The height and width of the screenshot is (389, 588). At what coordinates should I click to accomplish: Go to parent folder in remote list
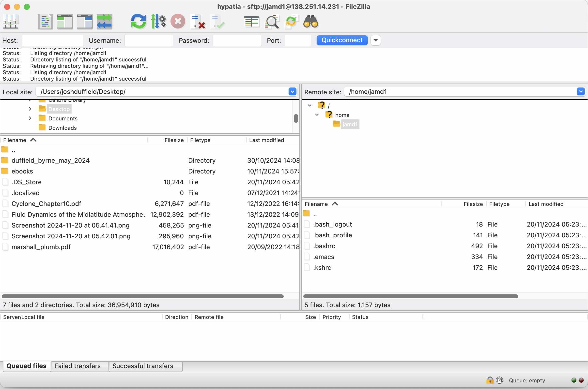click(x=445, y=214)
